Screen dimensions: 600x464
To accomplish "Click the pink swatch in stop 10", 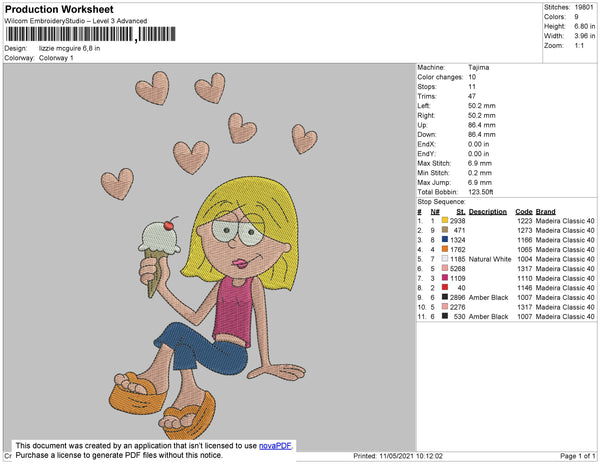I will tap(445, 306).
